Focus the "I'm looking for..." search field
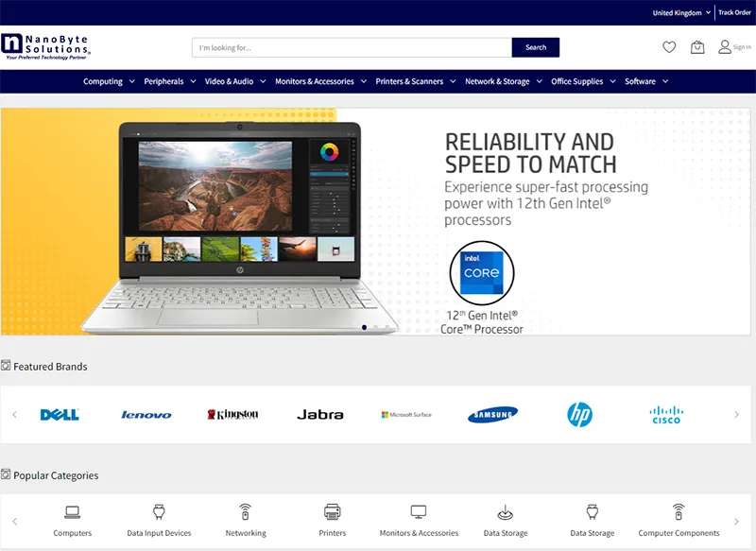 tap(352, 47)
